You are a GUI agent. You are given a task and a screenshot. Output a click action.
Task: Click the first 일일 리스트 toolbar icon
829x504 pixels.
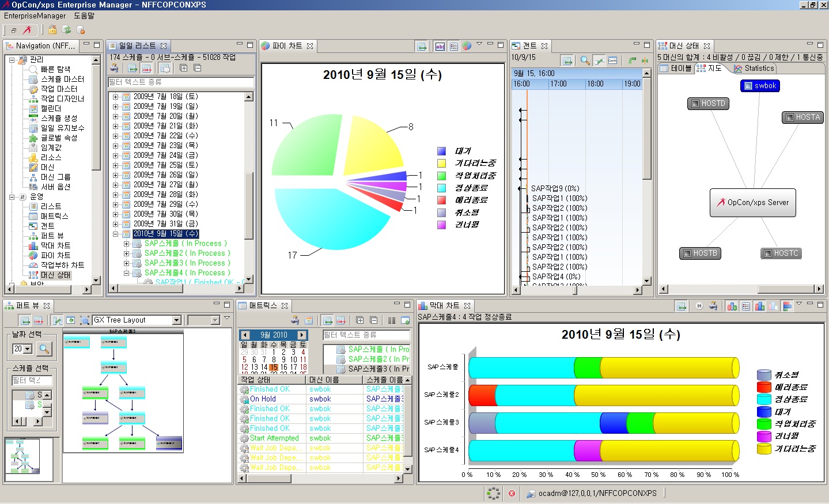coord(114,68)
